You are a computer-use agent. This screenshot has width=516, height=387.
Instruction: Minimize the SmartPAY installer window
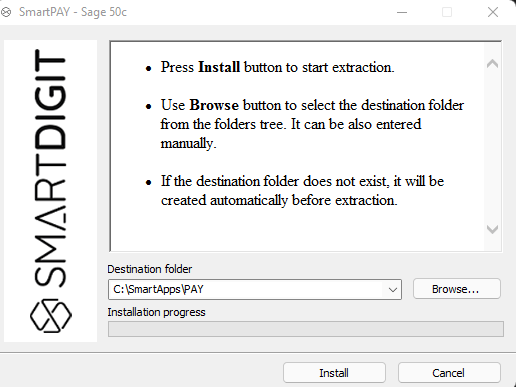tap(402, 12)
